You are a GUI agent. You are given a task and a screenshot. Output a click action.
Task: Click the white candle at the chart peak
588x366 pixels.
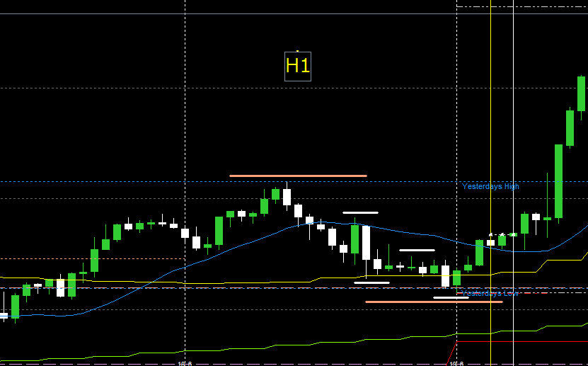(287, 197)
